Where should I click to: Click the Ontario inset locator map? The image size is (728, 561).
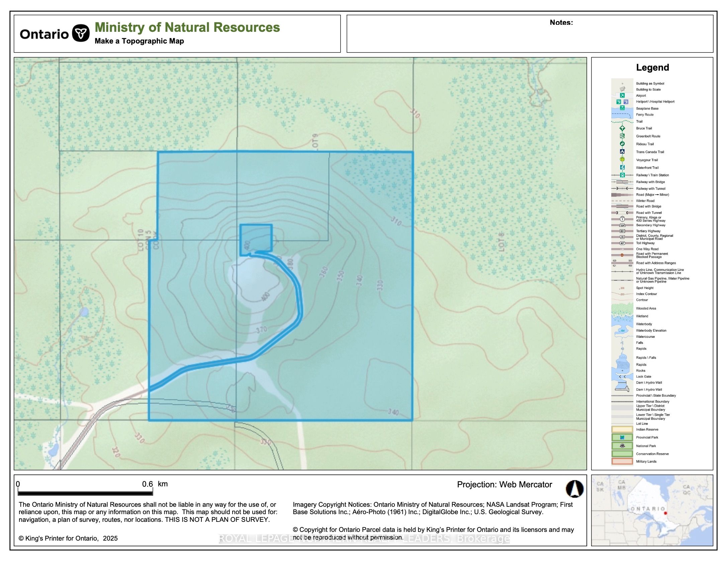[652, 510]
